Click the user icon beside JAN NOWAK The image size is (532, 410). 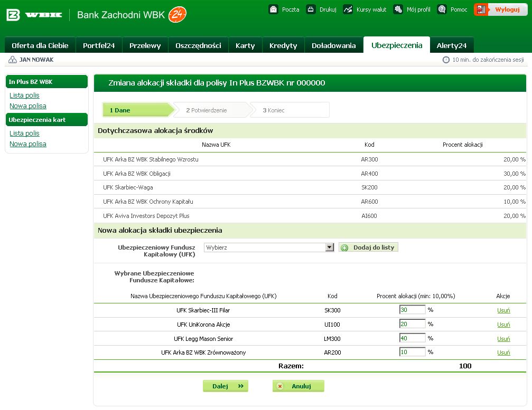click(13, 60)
